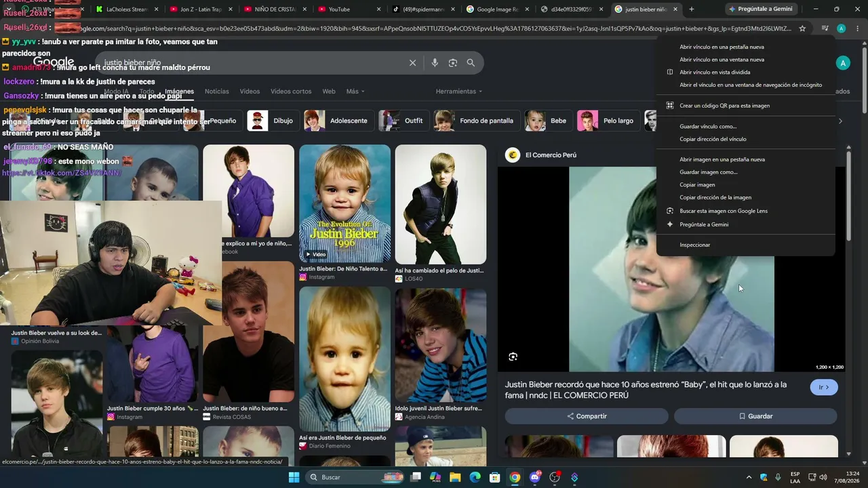The width and height of the screenshot is (868, 488).
Task: Click the El Comercio Perú source logo
Action: pyautogui.click(x=513, y=155)
